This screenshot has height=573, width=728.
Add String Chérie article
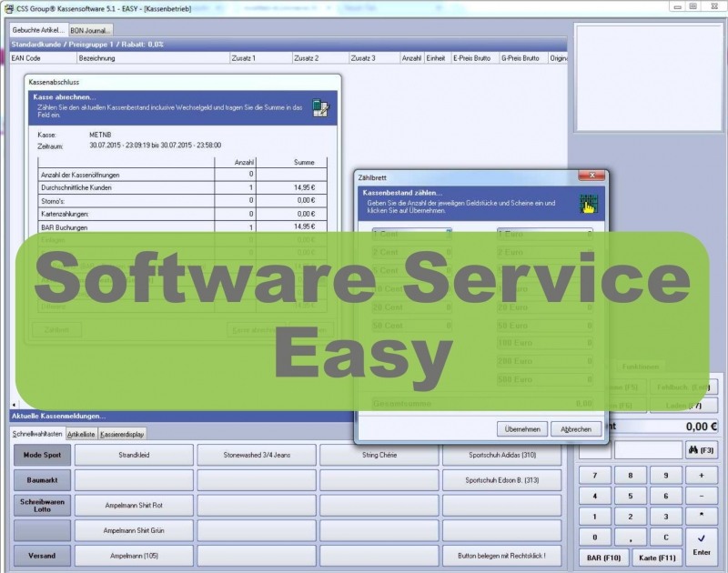point(379,455)
